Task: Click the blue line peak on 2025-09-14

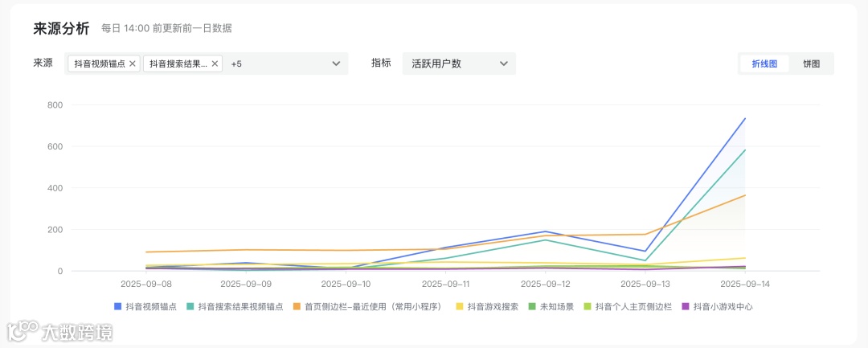Action: pos(745,118)
